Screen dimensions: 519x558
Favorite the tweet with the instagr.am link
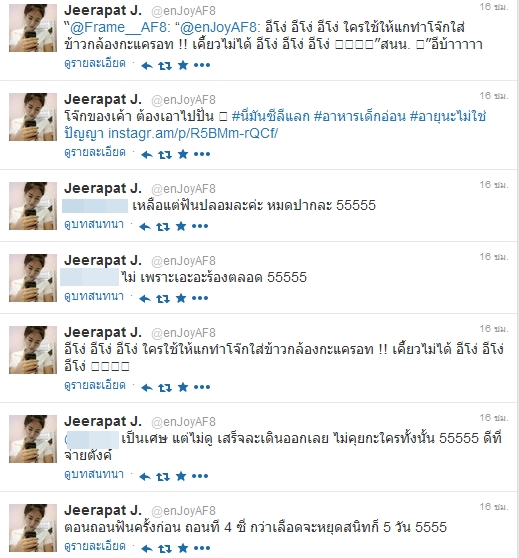183,154
